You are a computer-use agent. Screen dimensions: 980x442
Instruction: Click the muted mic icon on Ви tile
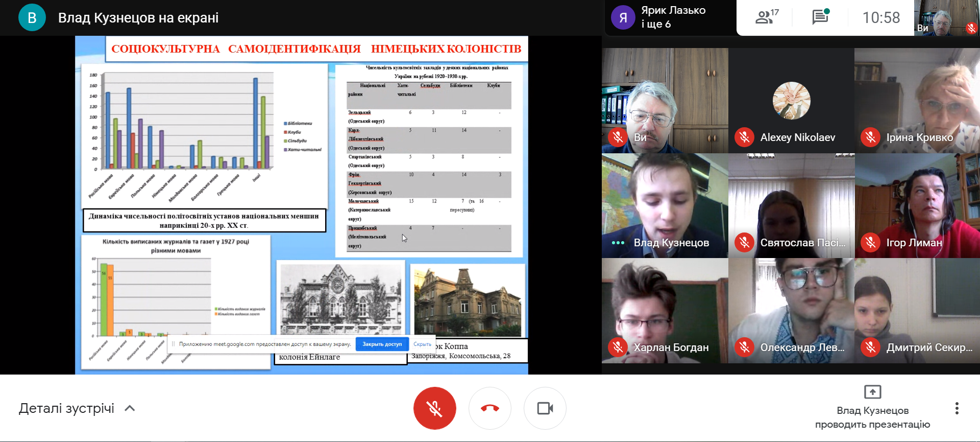point(618,137)
